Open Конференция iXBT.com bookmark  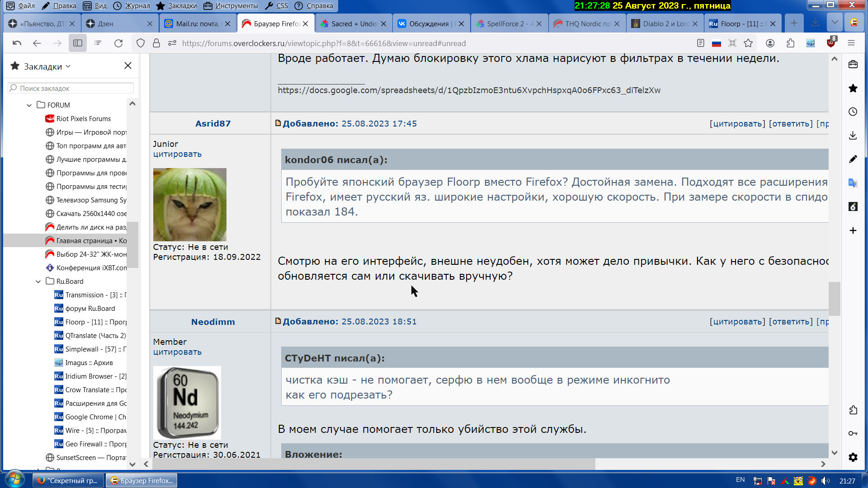pyautogui.click(x=86, y=268)
